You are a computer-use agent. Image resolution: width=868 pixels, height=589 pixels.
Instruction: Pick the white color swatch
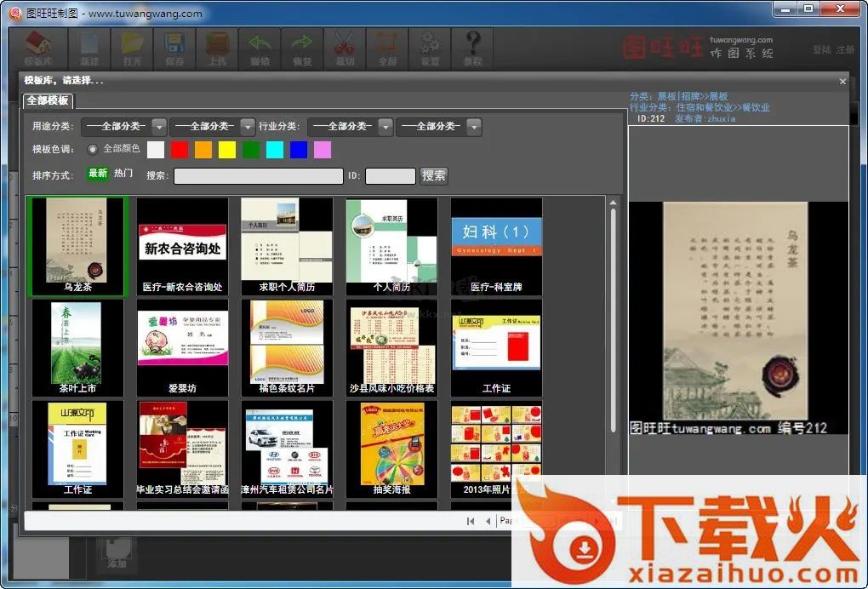coord(156,150)
